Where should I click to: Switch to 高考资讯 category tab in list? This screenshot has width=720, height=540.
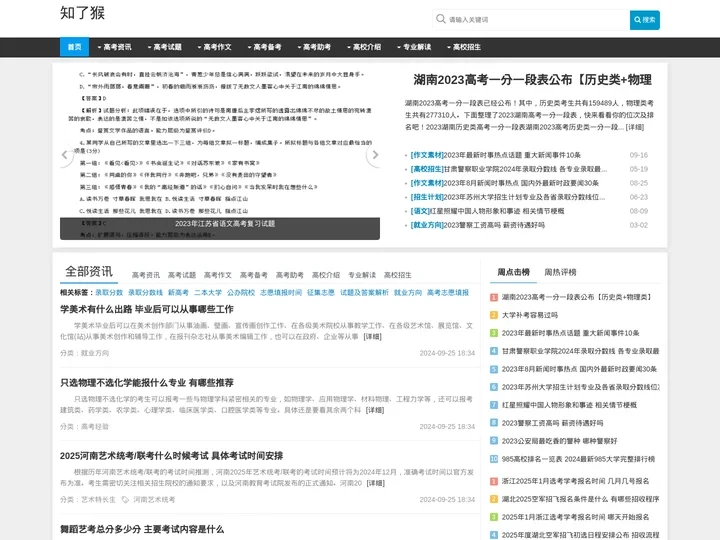tap(146, 275)
